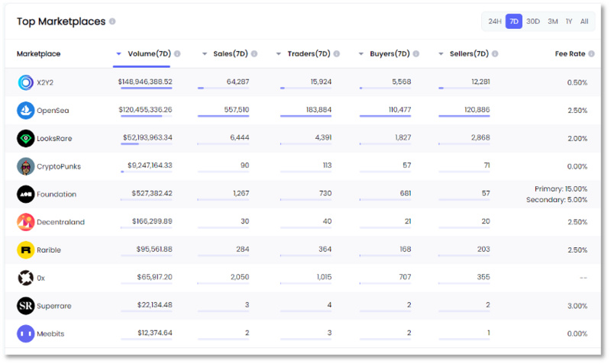Click the CryptoPunks avatar icon
Image resolution: width=611 pixels, height=364 pixels.
pyautogui.click(x=26, y=166)
